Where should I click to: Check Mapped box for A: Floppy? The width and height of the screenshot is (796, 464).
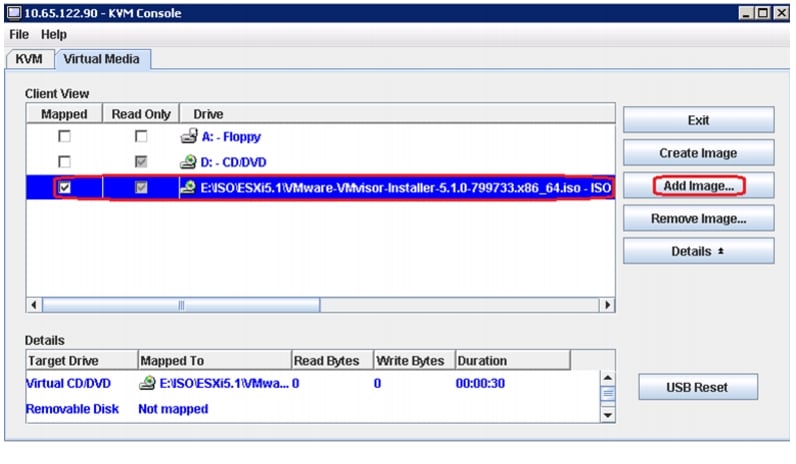click(64, 136)
